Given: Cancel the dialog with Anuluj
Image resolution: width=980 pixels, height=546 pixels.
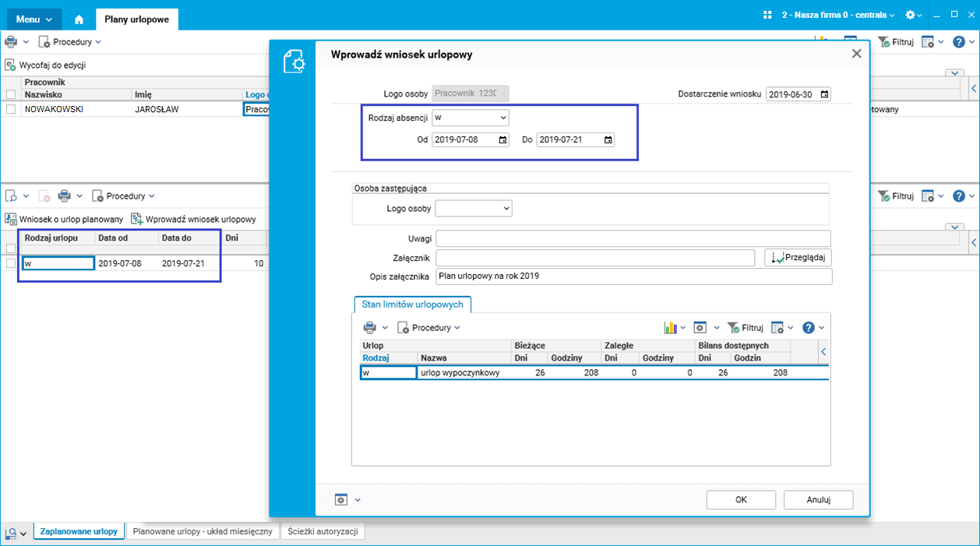Looking at the screenshot, I should [x=819, y=500].
